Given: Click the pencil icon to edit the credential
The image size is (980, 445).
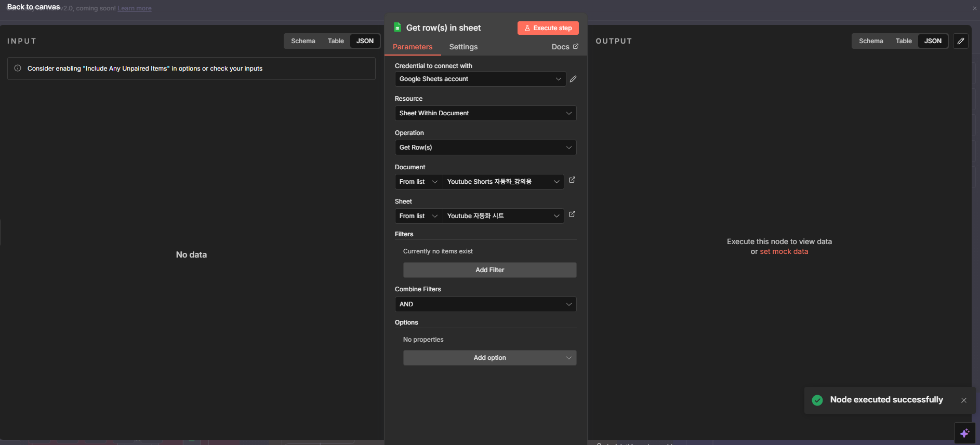Looking at the screenshot, I should pyautogui.click(x=573, y=79).
